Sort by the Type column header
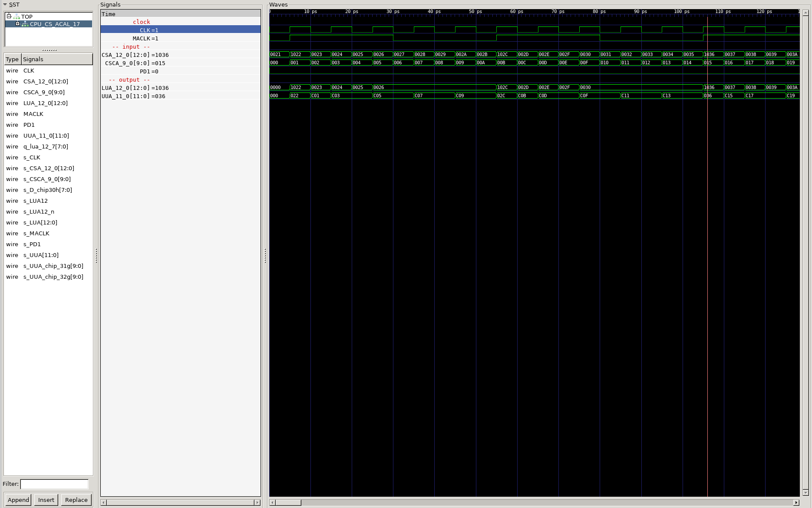 coord(12,59)
